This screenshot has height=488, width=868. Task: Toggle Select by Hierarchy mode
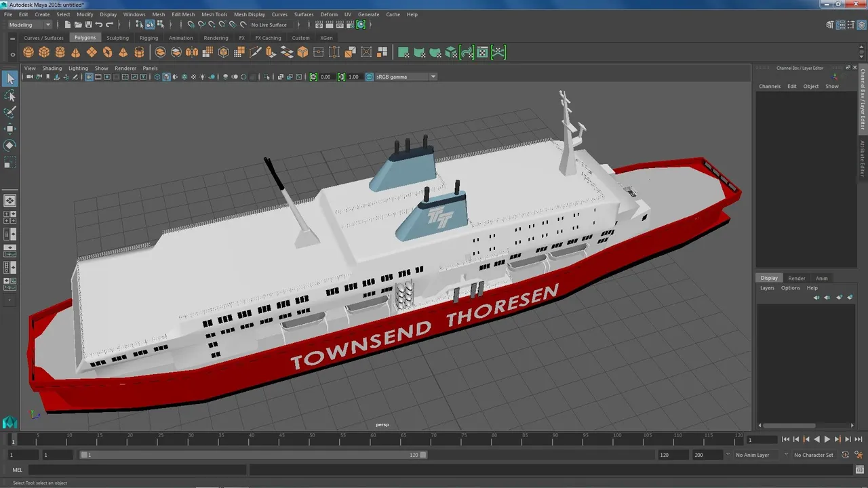[140, 24]
